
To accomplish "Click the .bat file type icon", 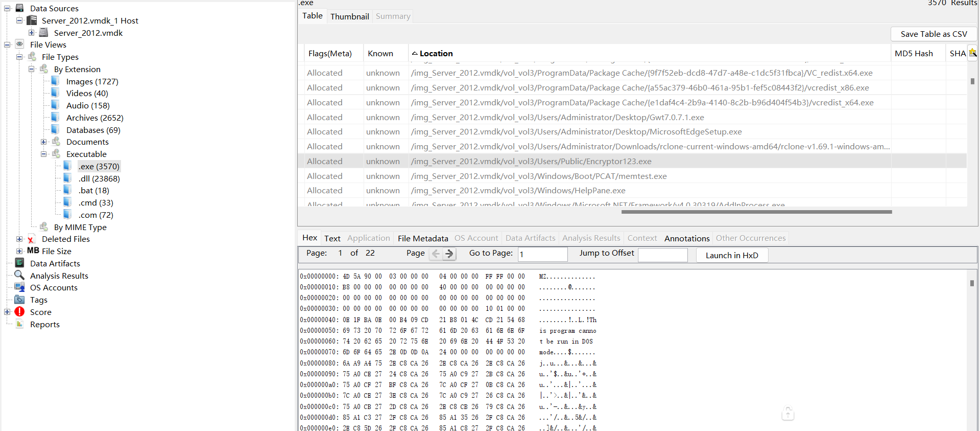I will pyautogui.click(x=67, y=190).
